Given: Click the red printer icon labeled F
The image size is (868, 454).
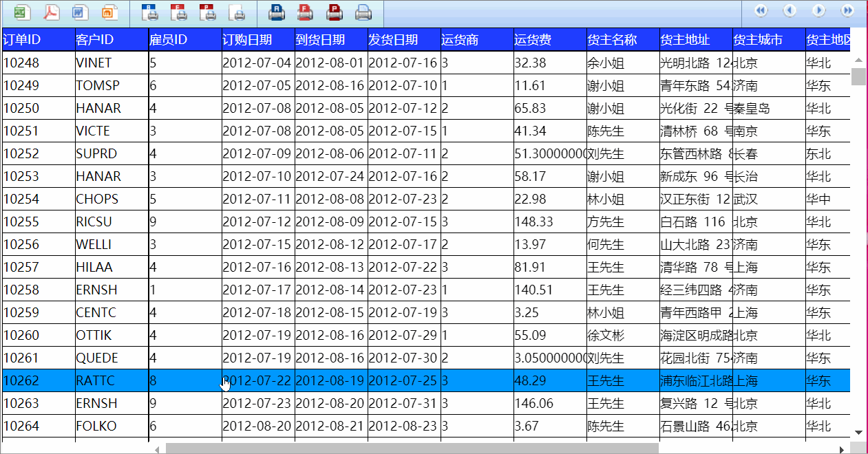Looking at the screenshot, I should point(306,12).
